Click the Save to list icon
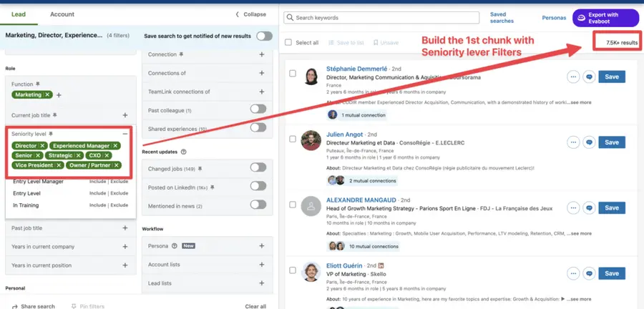The width and height of the screenshot is (644, 309). tap(331, 43)
